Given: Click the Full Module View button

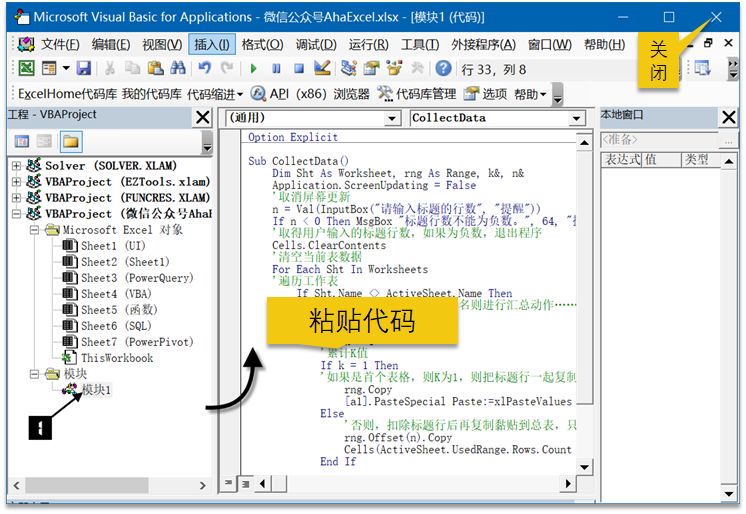Looking at the screenshot, I should pos(246,484).
